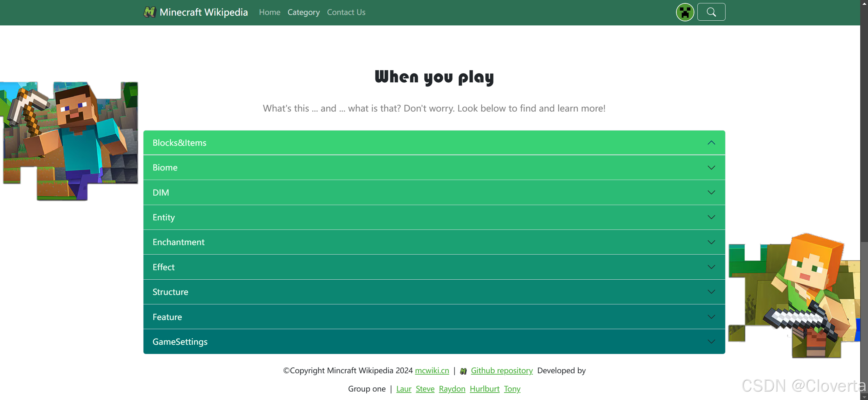Open the Contact Us nav item
Image resolution: width=868 pixels, height=400 pixels.
click(346, 12)
